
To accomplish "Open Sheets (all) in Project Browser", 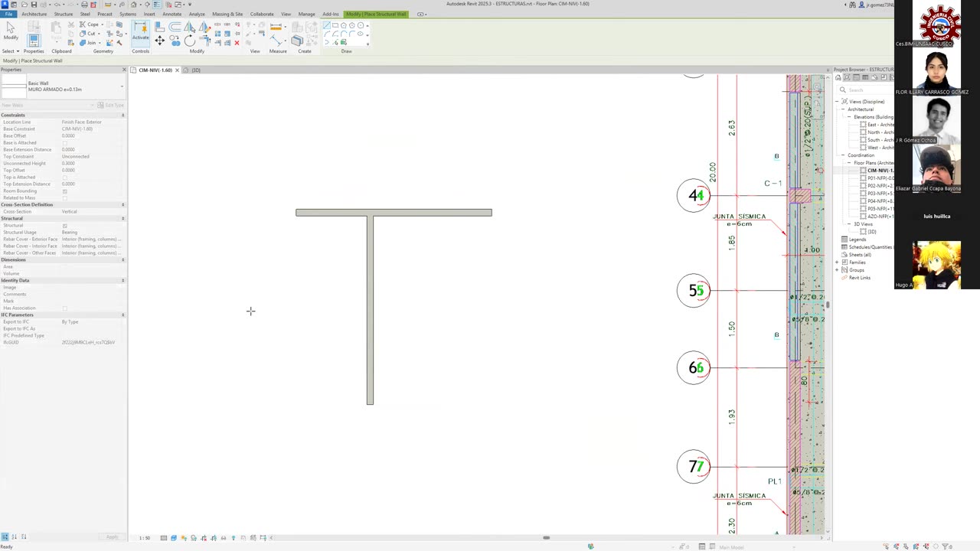I will click(860, 255).
